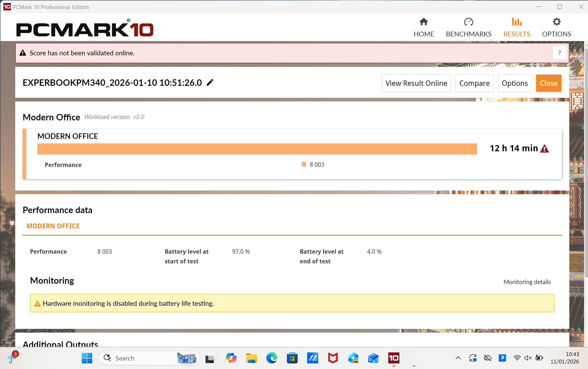Edit result name with pencil icon
This screenshot has height=369, width=588.
coord(210,83)
